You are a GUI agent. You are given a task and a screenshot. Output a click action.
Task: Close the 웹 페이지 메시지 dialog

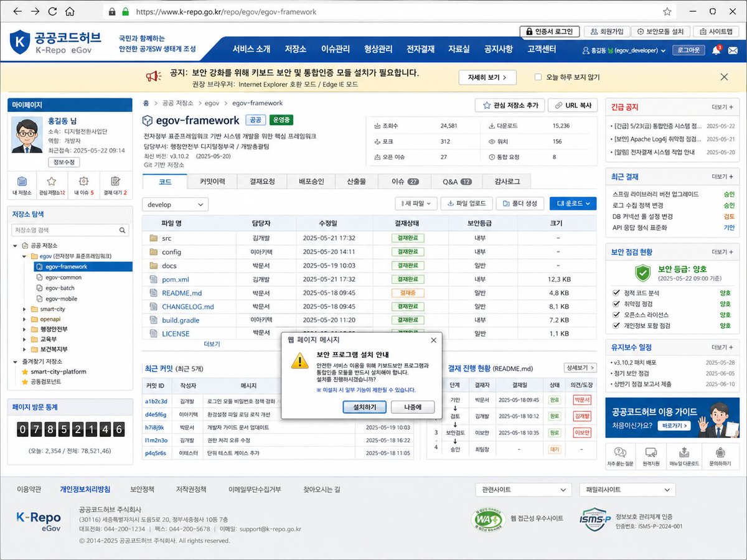tap(433, 340)
